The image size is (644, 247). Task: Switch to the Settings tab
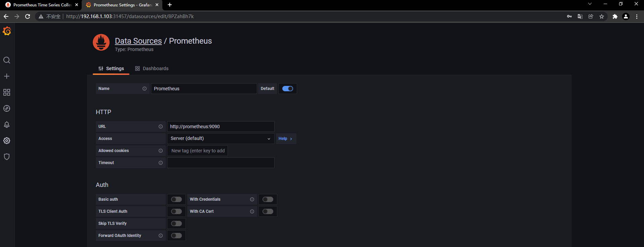pos(111,68)
